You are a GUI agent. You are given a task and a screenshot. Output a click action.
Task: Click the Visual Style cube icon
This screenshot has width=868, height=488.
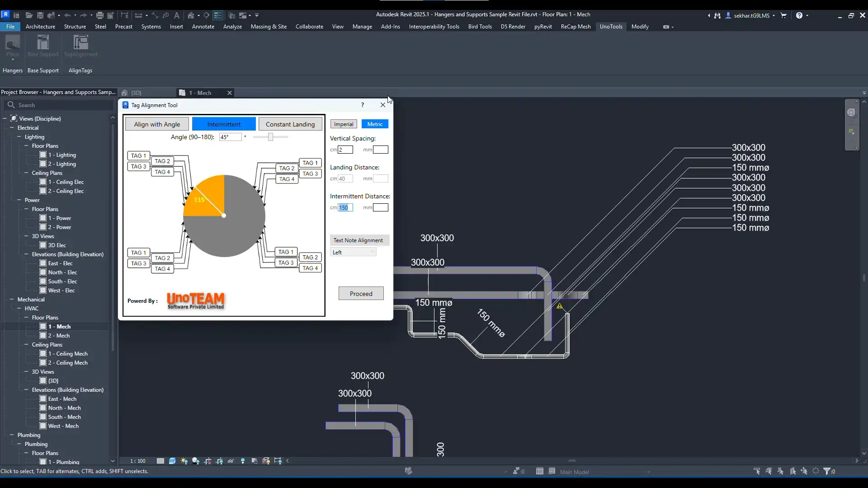tap(172, 461)
